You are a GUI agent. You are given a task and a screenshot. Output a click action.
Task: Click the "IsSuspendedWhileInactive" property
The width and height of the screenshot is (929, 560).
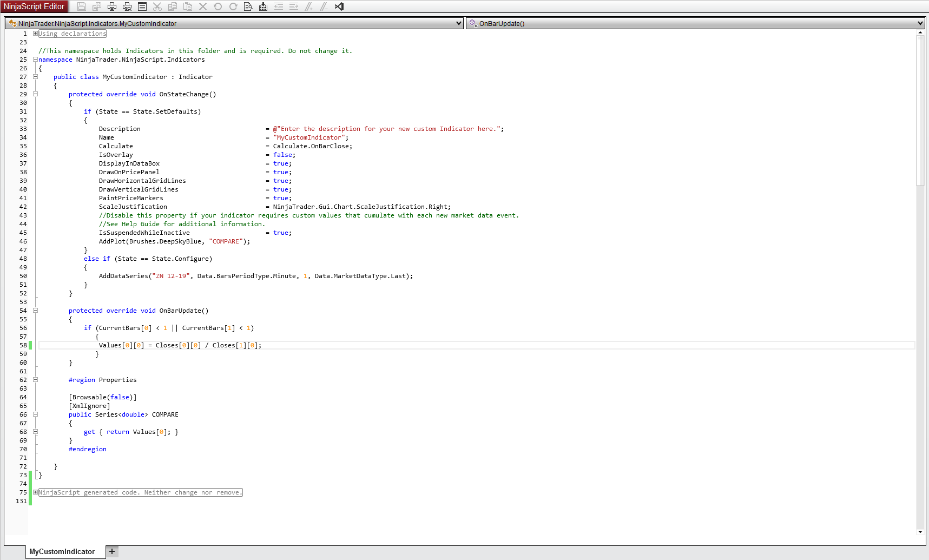[144, 233]
